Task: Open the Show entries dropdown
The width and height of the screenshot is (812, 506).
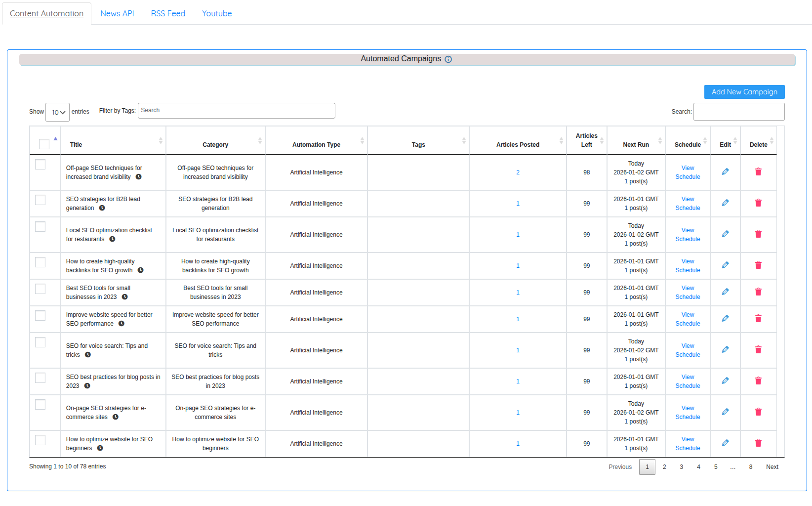Action: tap(58, 112)
